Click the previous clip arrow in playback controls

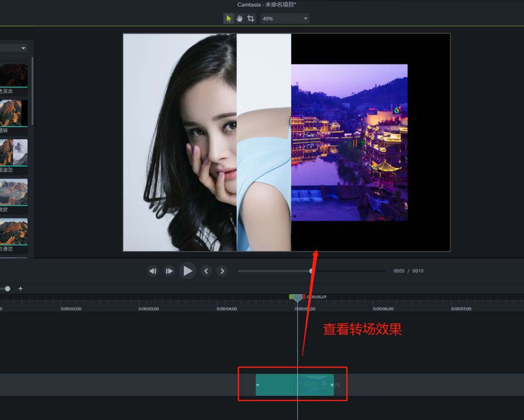206,271
